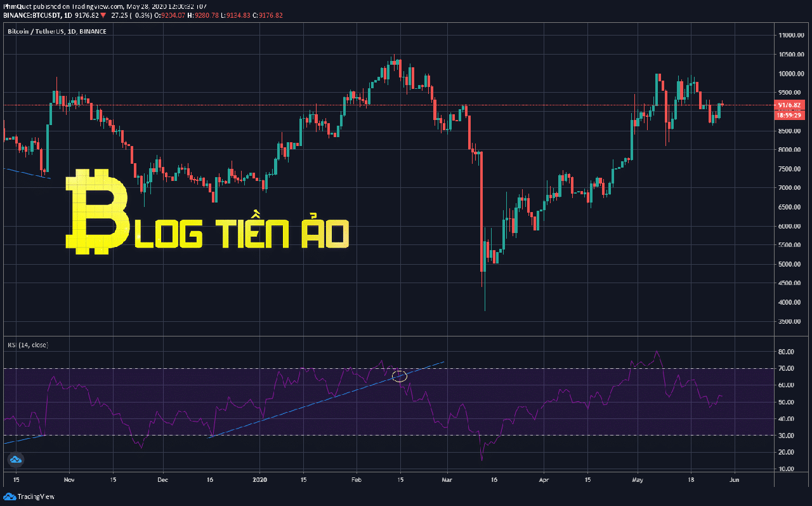The image size is (812, 506).
Task: Click the RSI 20.00 axis label
Action: point(787,452)
